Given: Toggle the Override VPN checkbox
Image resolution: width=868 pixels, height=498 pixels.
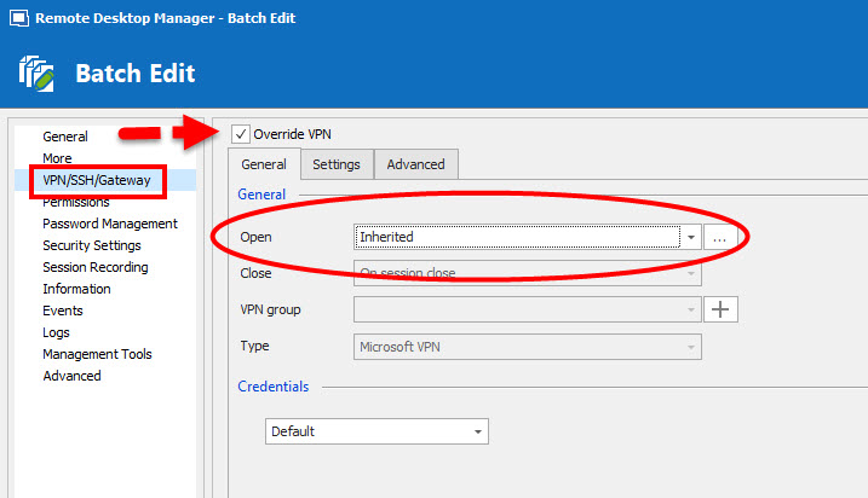Looking at the screenshot, I should [240, 133].
